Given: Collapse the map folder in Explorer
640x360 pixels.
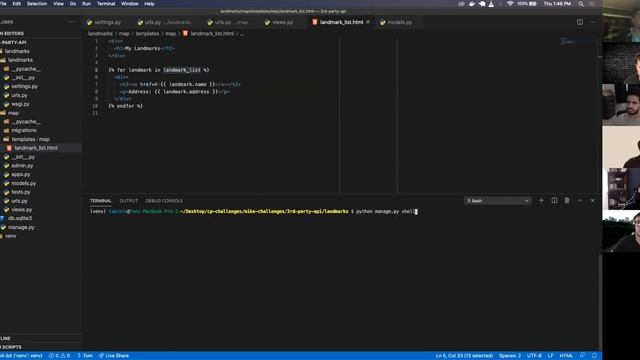Looking at the screenshot, I should click(13, 113).
